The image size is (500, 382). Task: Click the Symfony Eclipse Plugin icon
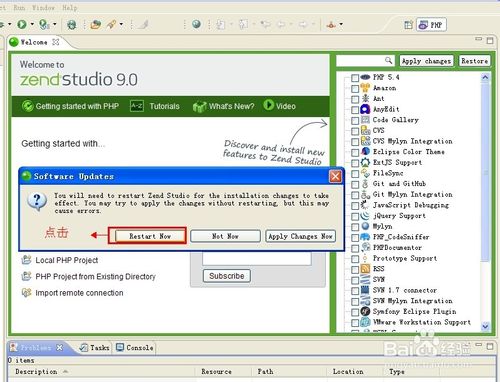tap(365, 311)
